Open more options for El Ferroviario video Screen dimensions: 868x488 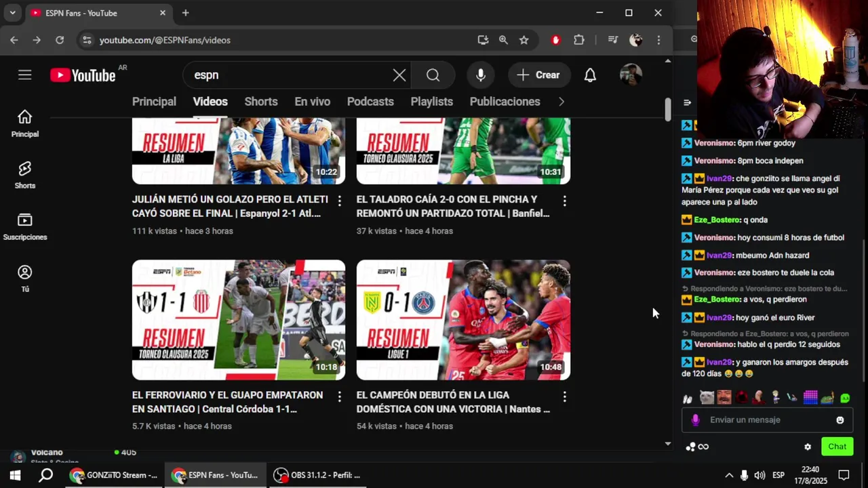click(339, 396)
